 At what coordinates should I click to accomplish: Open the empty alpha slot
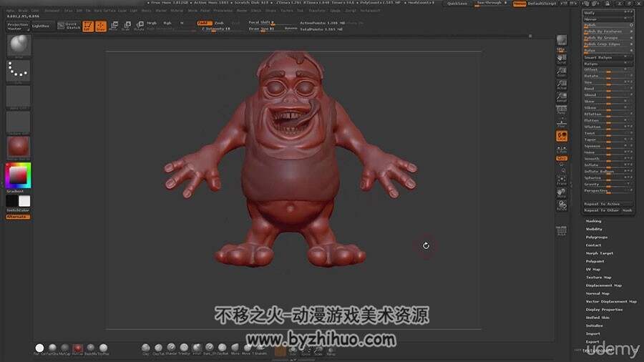pyautogui.click(x=19, y=97)
